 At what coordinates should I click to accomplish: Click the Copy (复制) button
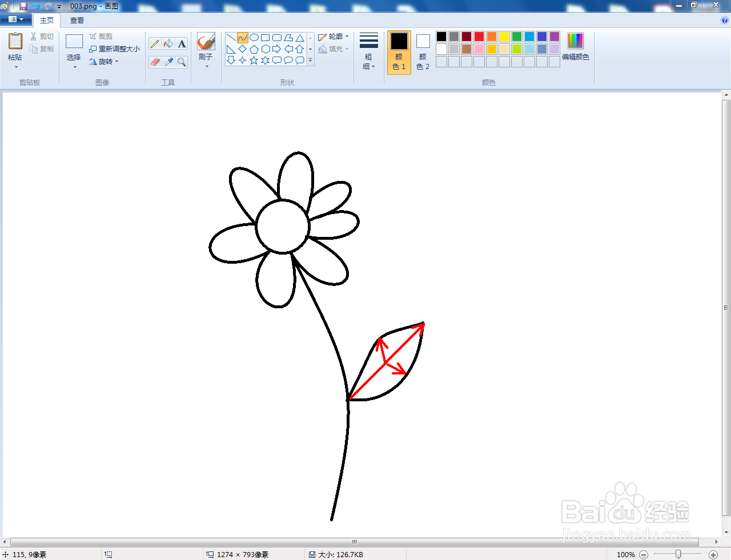click(42, 49)
